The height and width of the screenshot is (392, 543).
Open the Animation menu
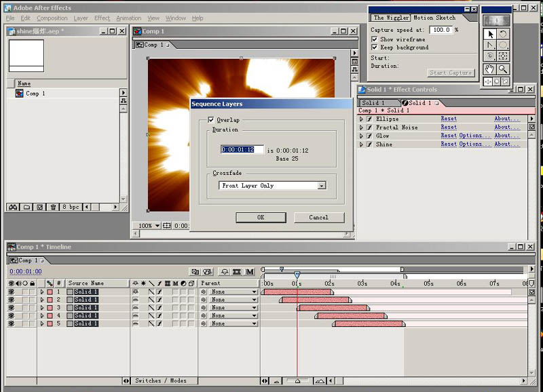[128, 18]
